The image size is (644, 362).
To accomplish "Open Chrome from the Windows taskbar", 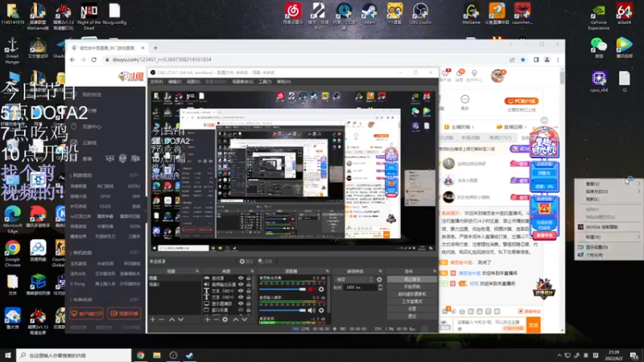I will (x=140, y=355).
